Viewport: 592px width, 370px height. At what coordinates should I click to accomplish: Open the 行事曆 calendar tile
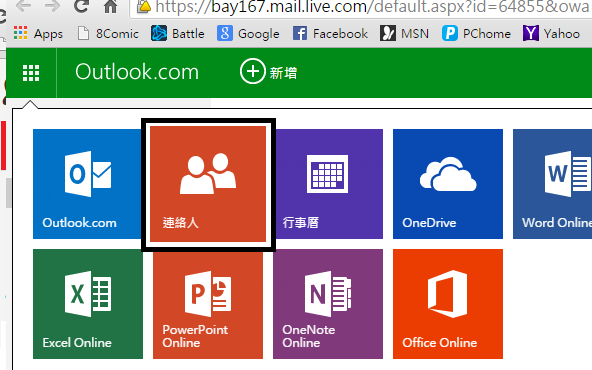[x=329, y=184]
